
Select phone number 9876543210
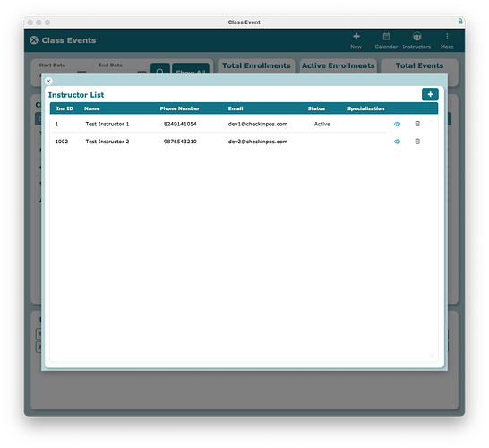pyautogui.click(x=180, y=142)
